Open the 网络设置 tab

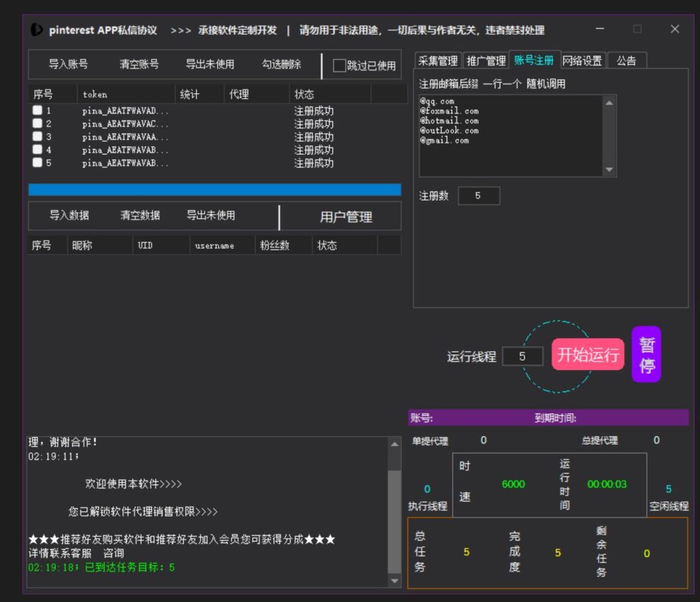[x=582, y=61]
